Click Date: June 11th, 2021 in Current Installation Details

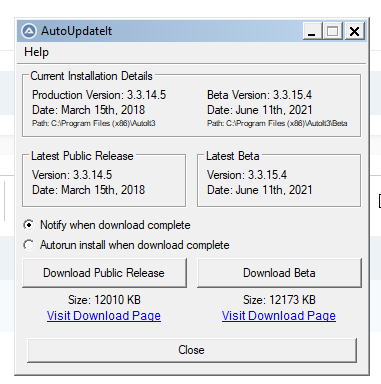259,110
